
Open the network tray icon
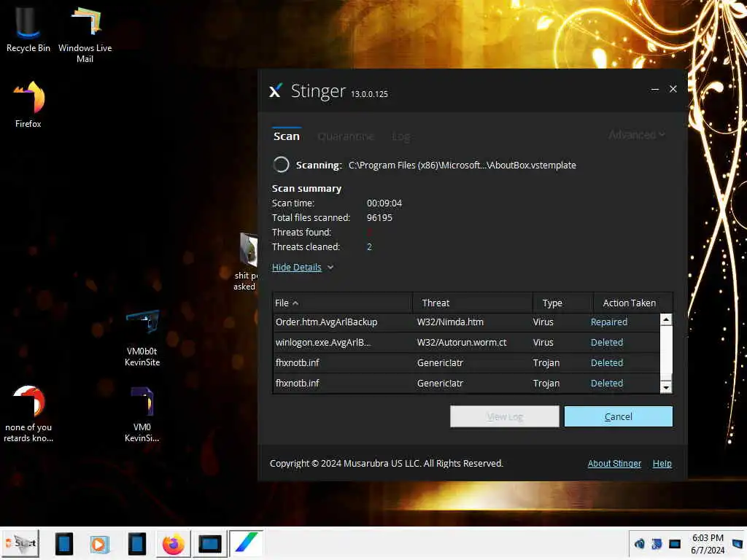[657, 544]
